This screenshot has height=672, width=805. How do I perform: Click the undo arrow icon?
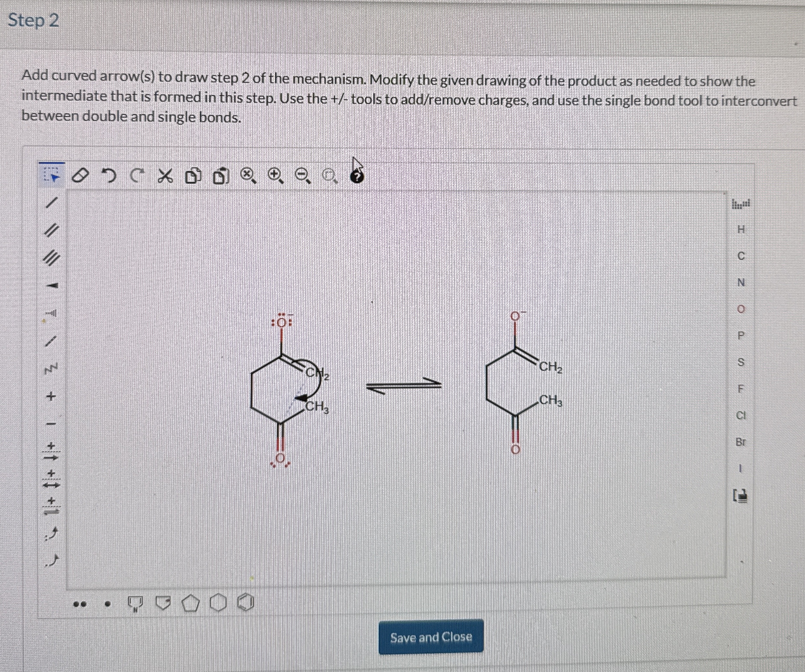pos(109,176)
